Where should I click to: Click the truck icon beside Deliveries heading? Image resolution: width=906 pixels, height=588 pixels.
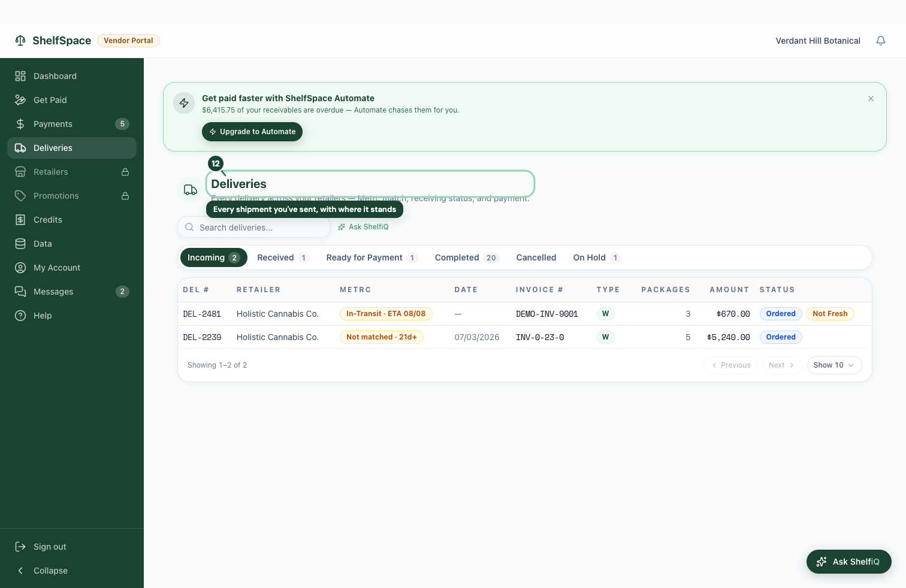(x=191, y=190)
